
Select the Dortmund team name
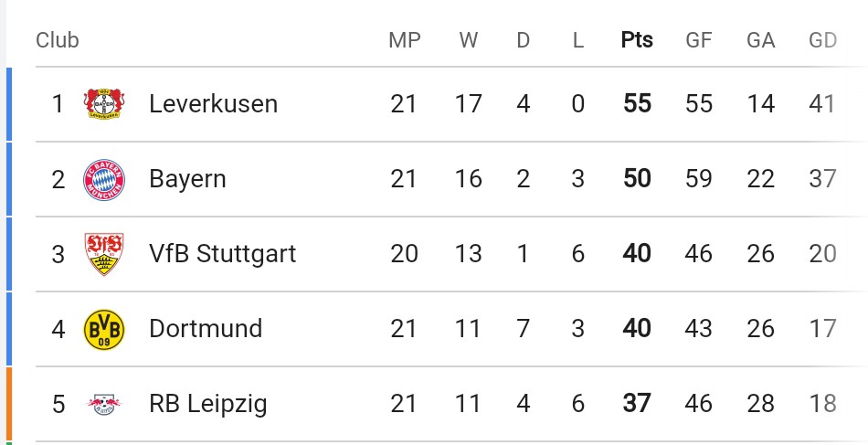(x=206, y=329)
